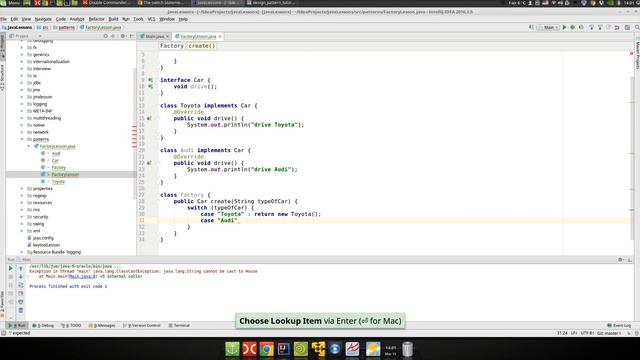Viewport: 640px width, 360px height.
Task: Click the patterns breadcrumb in the navigation bar
Action: (64, 27)
